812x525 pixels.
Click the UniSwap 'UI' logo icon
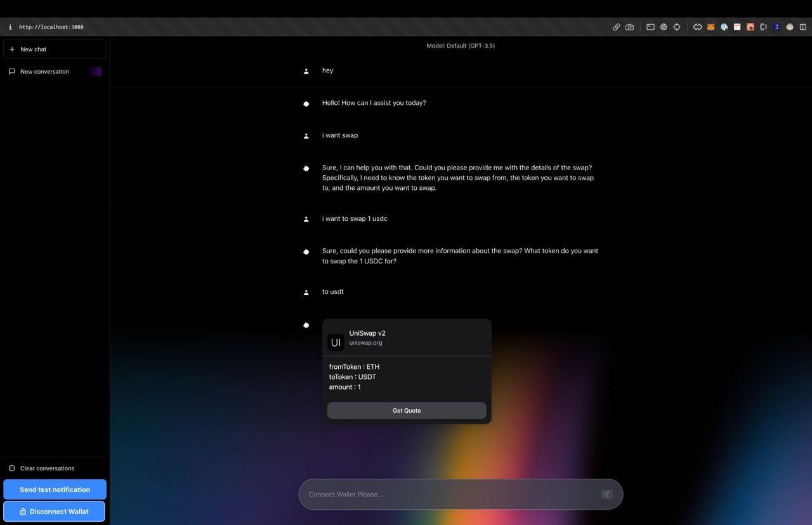[x=336, y=343]
